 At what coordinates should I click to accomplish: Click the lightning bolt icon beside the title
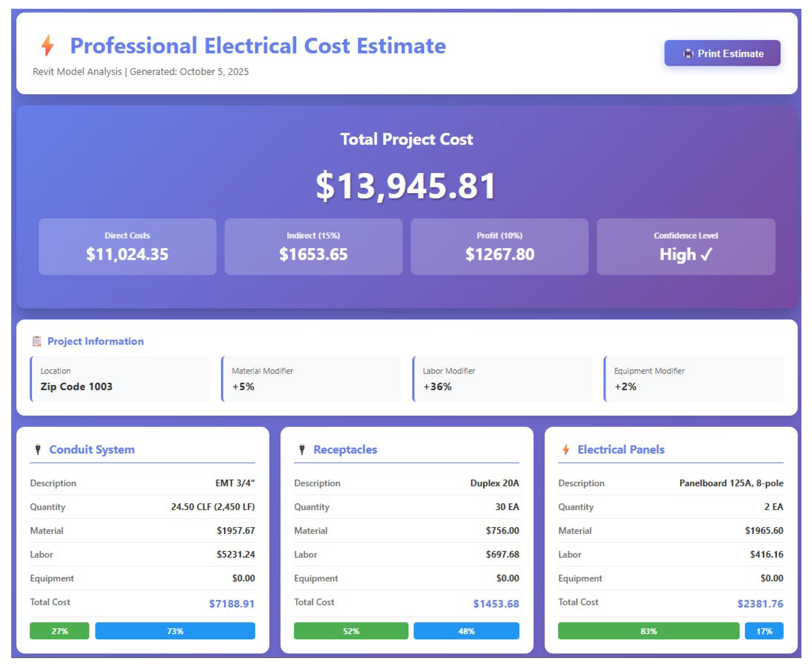[47, 45]
